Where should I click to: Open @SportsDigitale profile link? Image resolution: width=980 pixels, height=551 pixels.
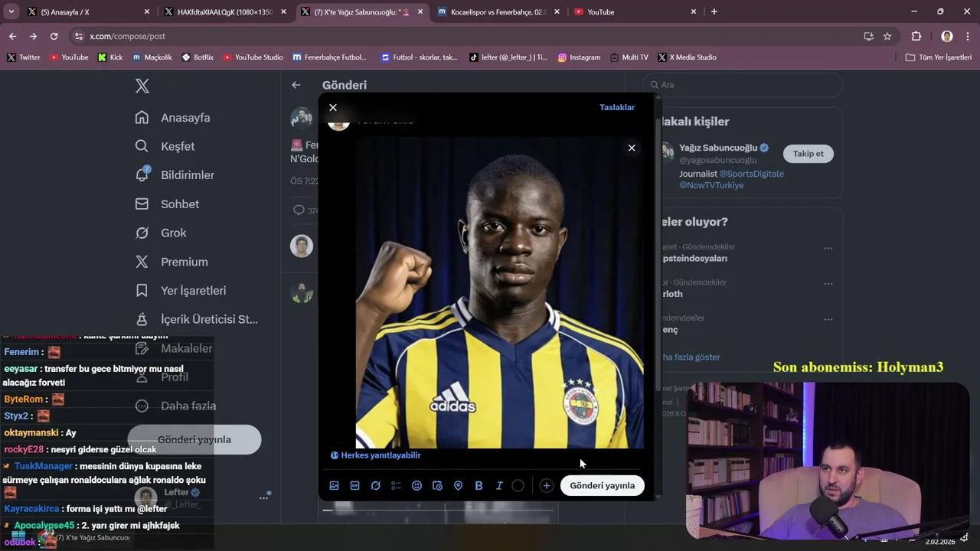point(751,174)
